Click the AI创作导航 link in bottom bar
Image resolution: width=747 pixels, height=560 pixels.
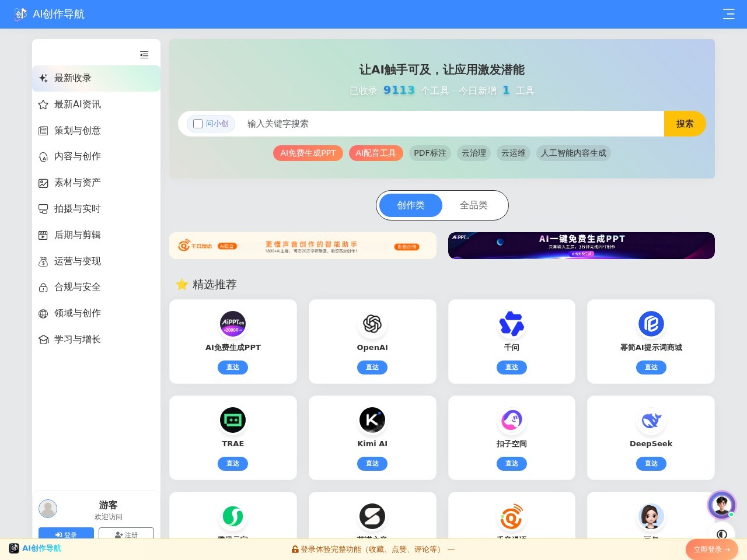tap(35, 548)
